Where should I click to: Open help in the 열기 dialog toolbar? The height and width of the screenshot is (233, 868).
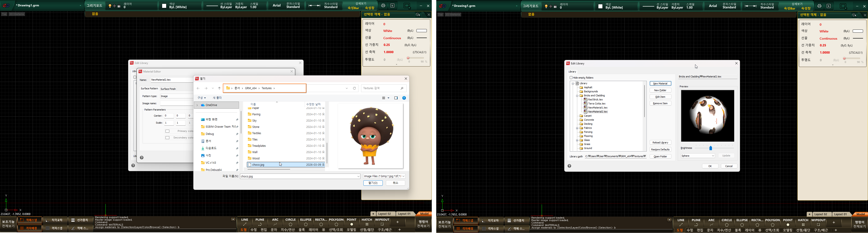point(404,98)
